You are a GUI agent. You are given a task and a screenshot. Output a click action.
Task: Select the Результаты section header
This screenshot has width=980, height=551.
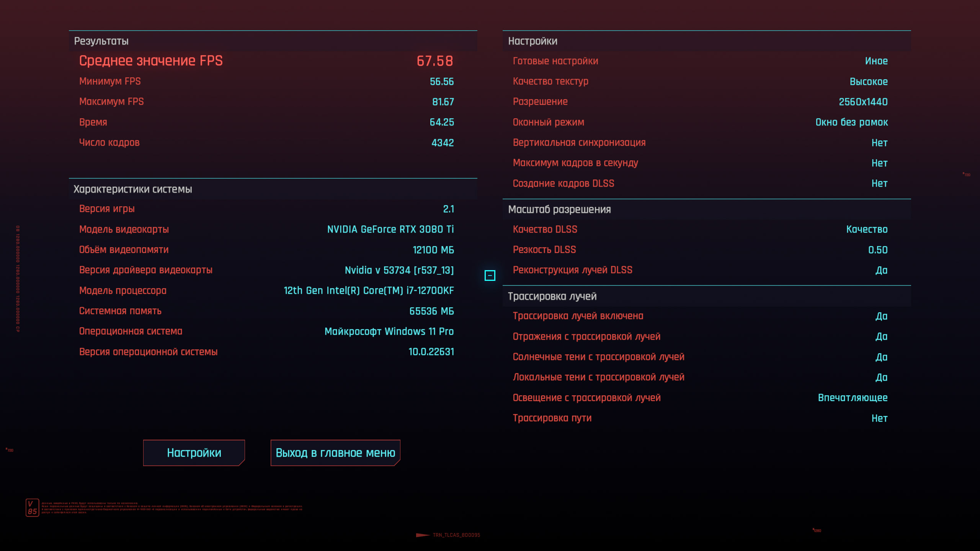click(x=101, y=41)
